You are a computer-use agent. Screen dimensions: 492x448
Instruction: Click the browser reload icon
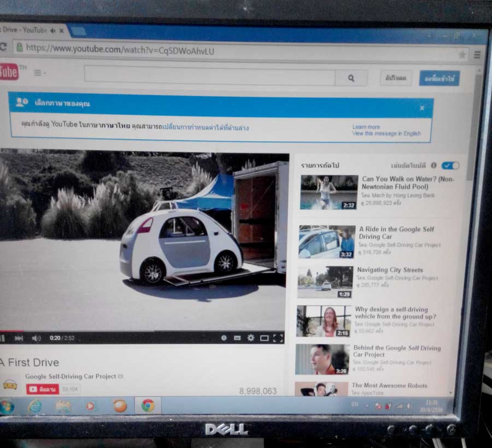3,47
